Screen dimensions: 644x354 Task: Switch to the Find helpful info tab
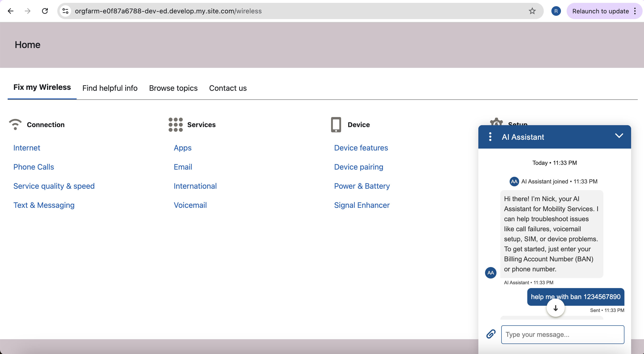pyautogui.click(x=110, y=88)
